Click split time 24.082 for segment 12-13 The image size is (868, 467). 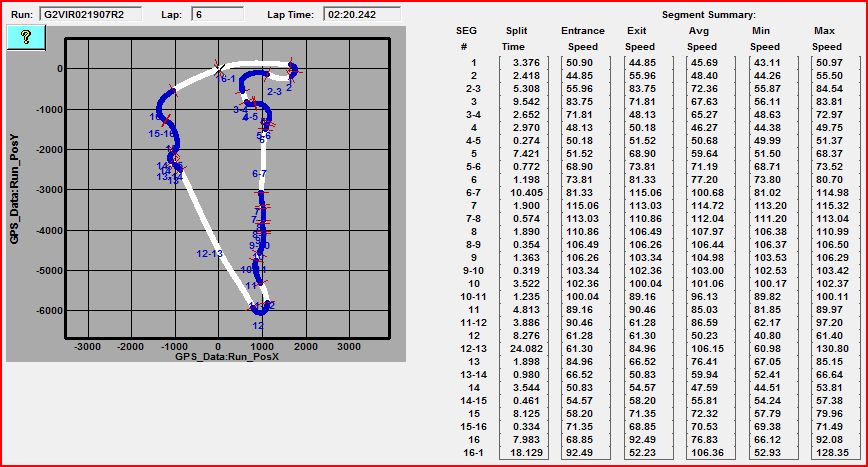tap(526, 349)
